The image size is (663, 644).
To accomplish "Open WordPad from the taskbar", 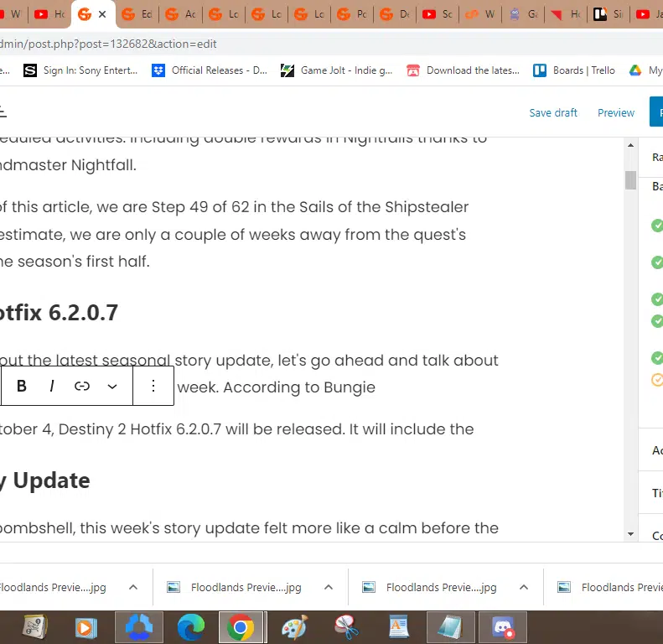I will click(398, 626).
